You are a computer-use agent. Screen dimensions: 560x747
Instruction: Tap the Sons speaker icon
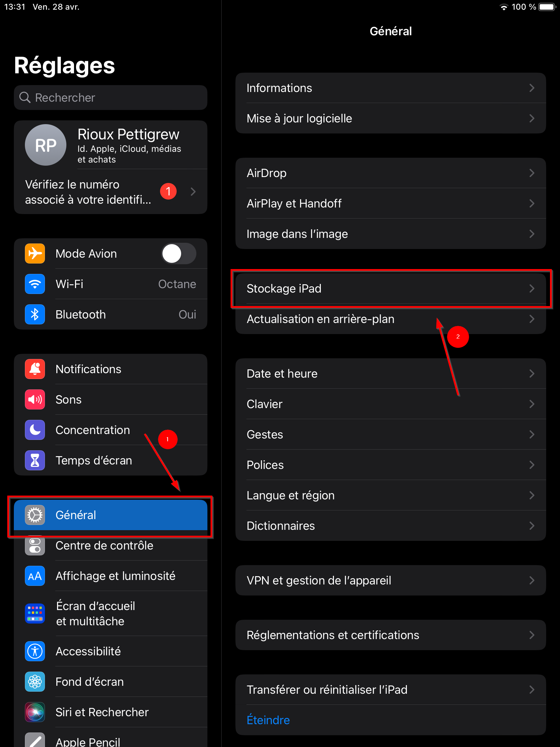coord(35,399)
